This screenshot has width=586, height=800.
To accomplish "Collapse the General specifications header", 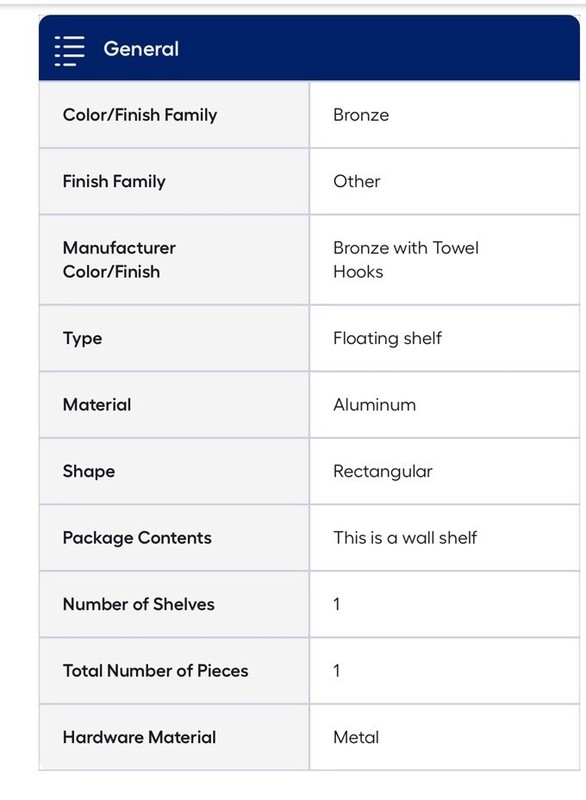I will (x=309, y=48).
